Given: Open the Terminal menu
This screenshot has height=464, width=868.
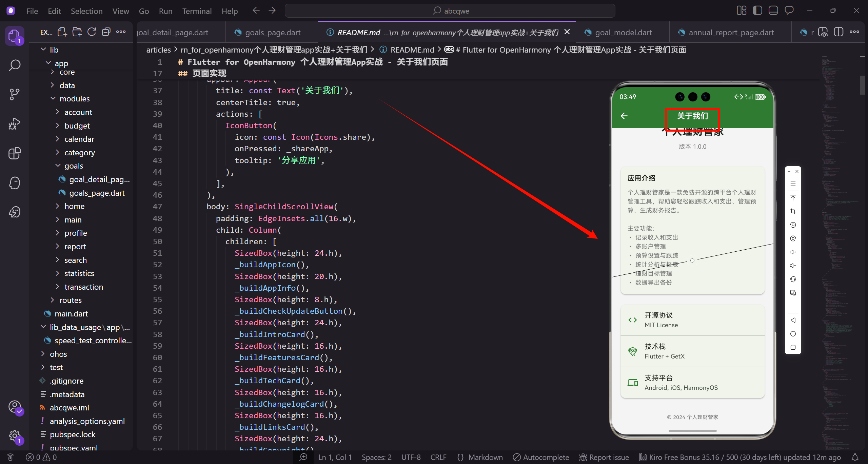Looking at the screenshot, I should click(x=197, y=11).
